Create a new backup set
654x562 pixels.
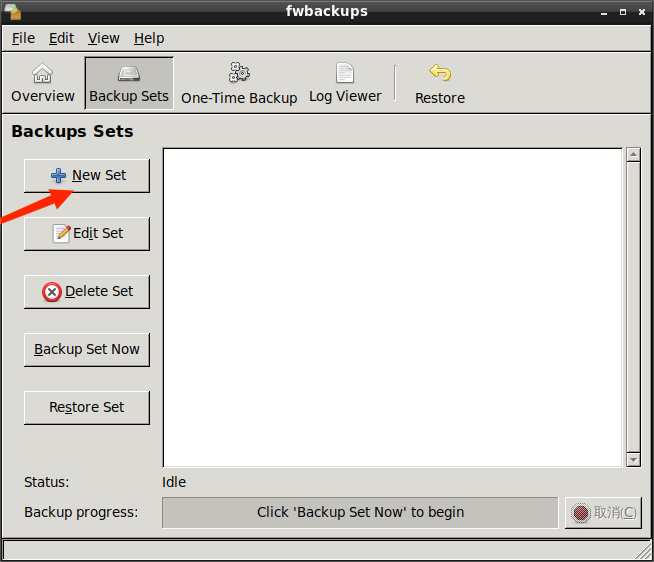[88, 175]
